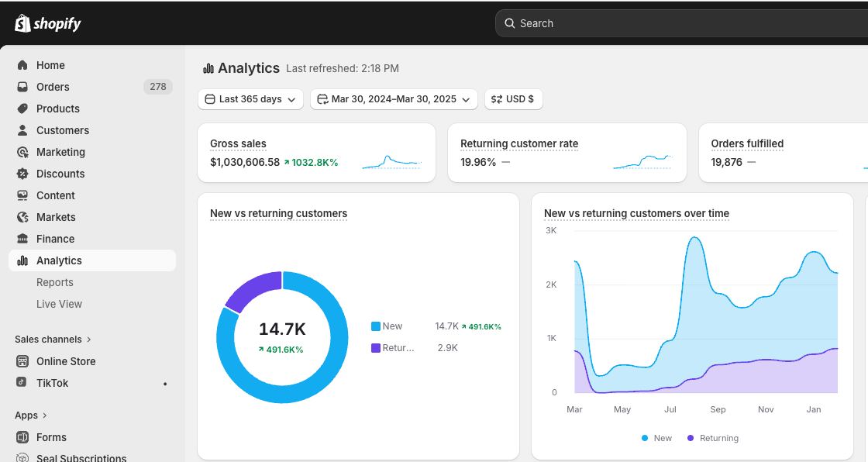The image size is (868, 462).
Task: Click the Products tag icon
Action: 22,109
